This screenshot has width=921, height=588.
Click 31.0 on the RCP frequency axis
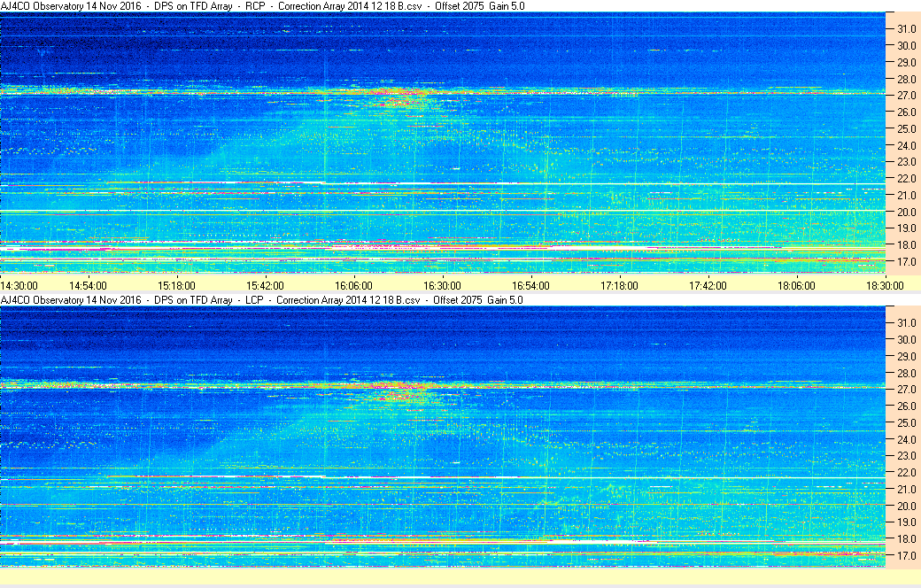[x=906, y=29]
